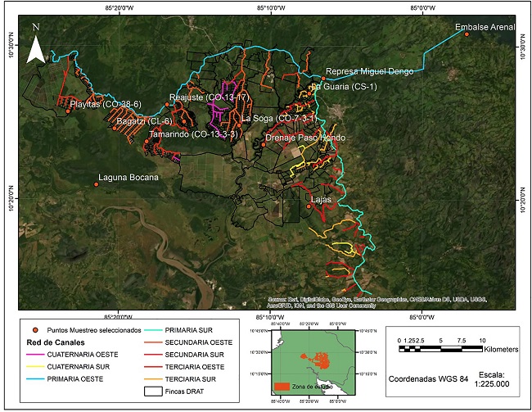Click the Lajas sampling point marker

(308, 206)
